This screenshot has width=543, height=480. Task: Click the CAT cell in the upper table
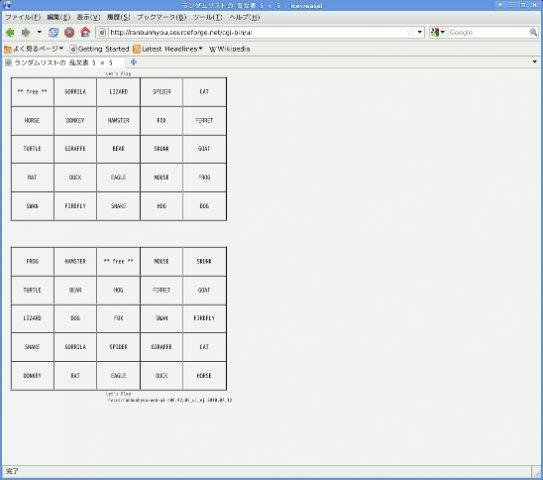tap(204, 92)
